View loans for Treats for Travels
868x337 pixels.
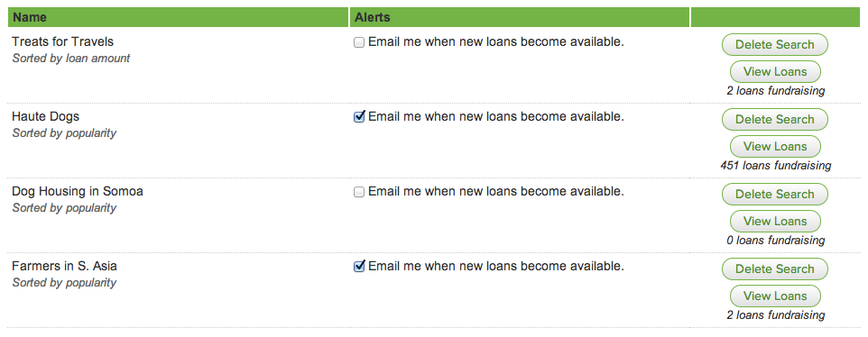(x=775, y=72)
